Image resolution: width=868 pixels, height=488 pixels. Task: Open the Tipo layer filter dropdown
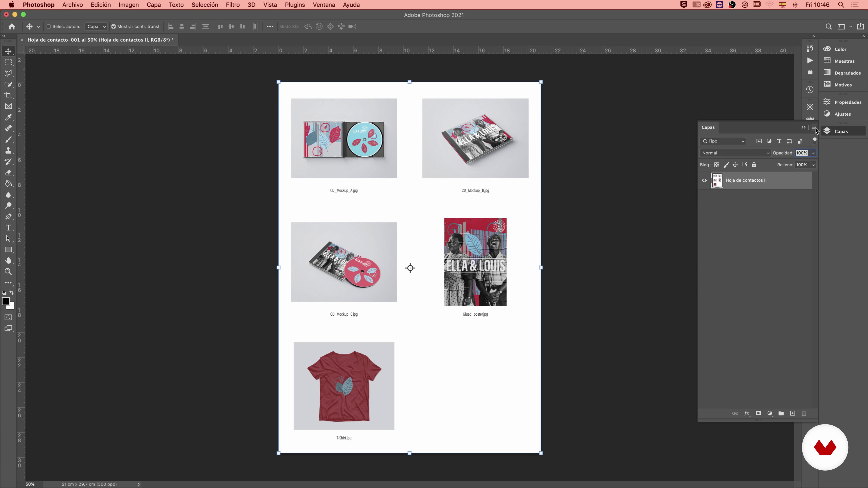(723, 141)
